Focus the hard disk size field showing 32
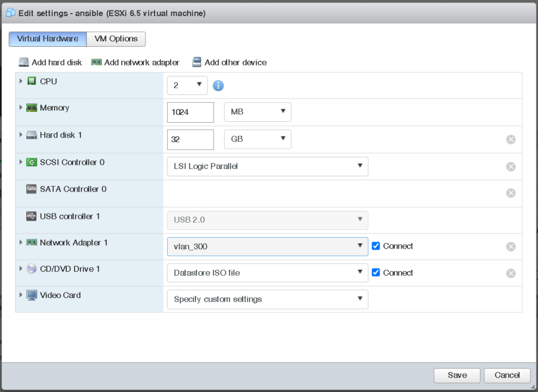Screen dimensions: 538x392 click(190, 140)
